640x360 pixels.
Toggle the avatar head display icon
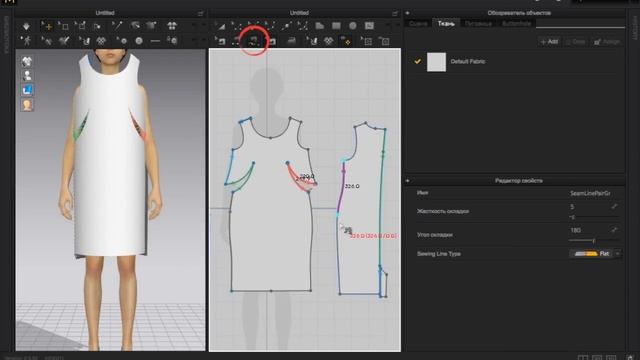click(27, 105)
